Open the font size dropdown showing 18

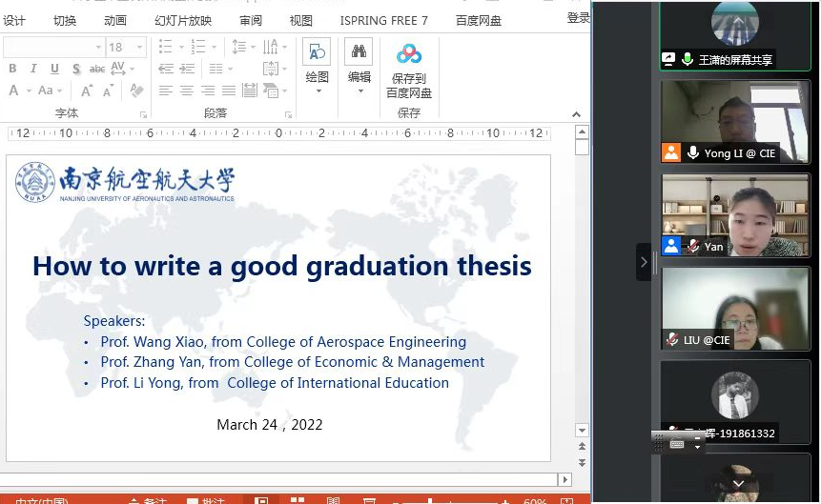pyautogui.click(x=140, y=47)
